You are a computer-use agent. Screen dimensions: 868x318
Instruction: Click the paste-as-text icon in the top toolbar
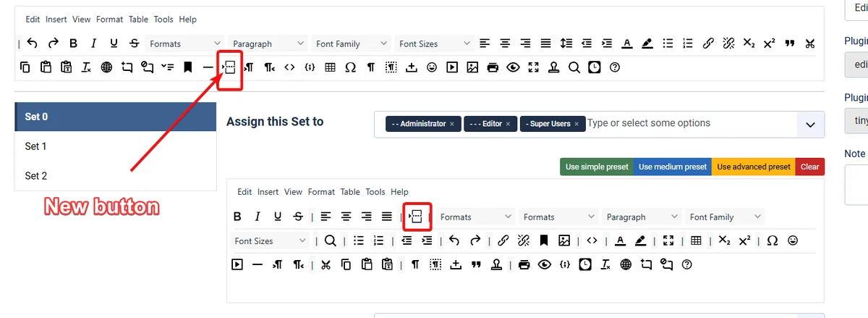[66, 67]
